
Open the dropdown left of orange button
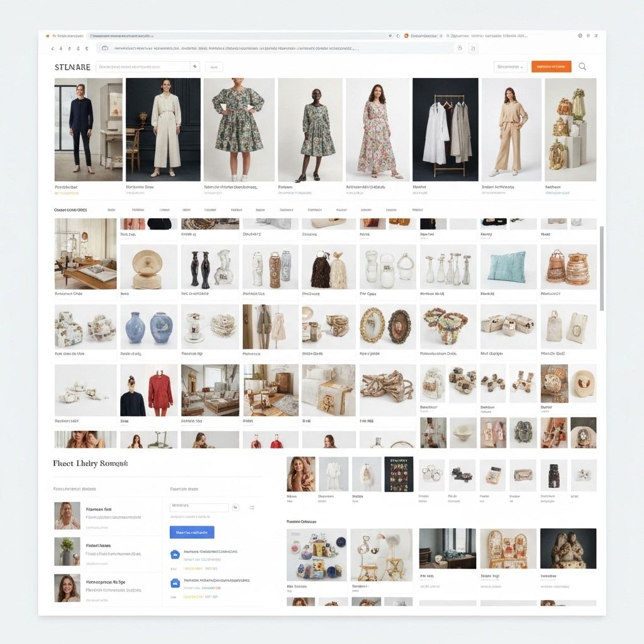(x=510, y=67)
